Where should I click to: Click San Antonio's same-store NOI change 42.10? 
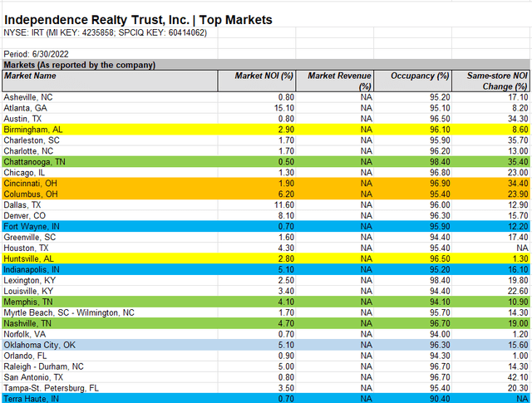518,377
